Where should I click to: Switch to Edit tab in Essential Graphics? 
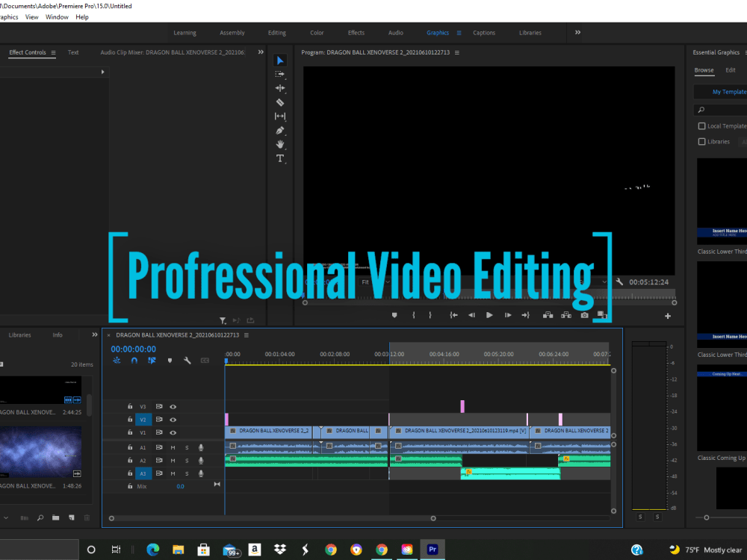(731, 70)
